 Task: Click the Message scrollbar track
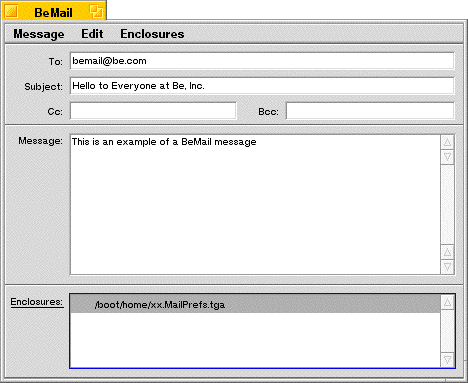pos(447,204)
